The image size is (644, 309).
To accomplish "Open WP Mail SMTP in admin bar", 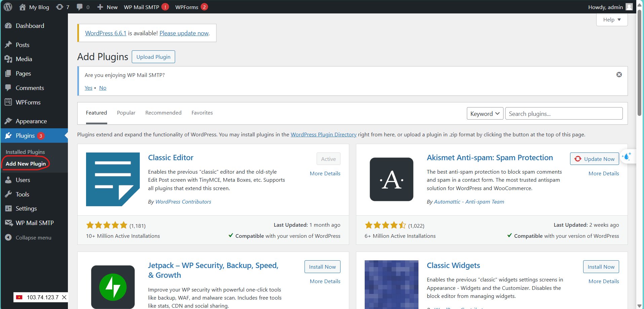I will click(x=146, y=7).
